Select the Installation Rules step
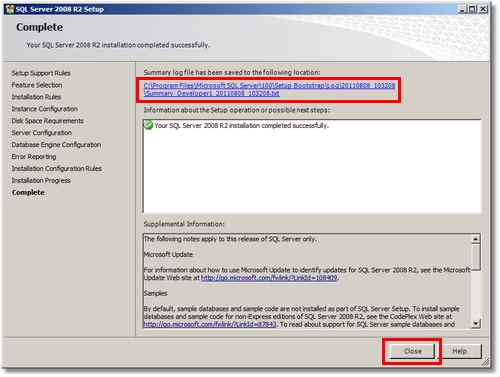Viewport: 500px width, 377px height. (36, 97)
